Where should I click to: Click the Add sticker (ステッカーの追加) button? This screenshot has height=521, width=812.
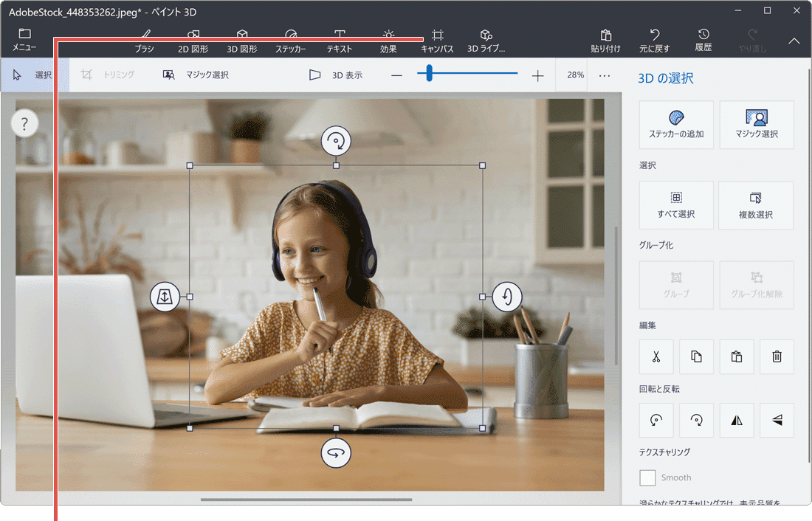point(676,125)
